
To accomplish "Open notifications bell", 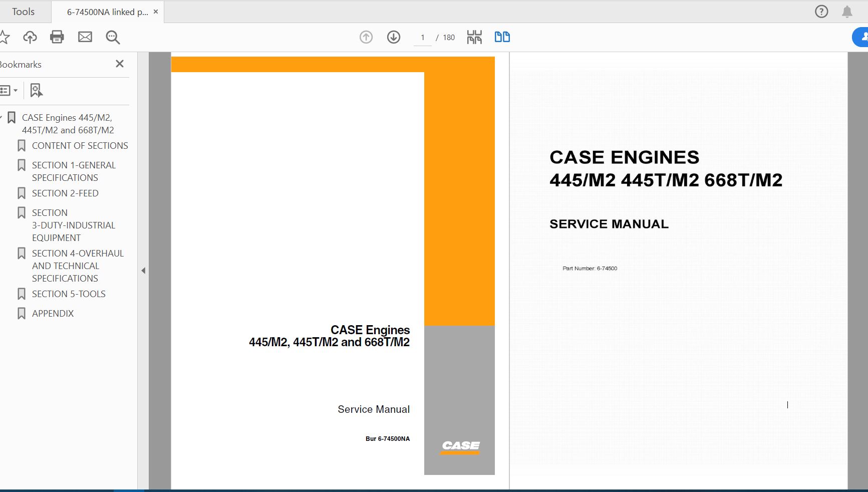I will click(847, 12).
